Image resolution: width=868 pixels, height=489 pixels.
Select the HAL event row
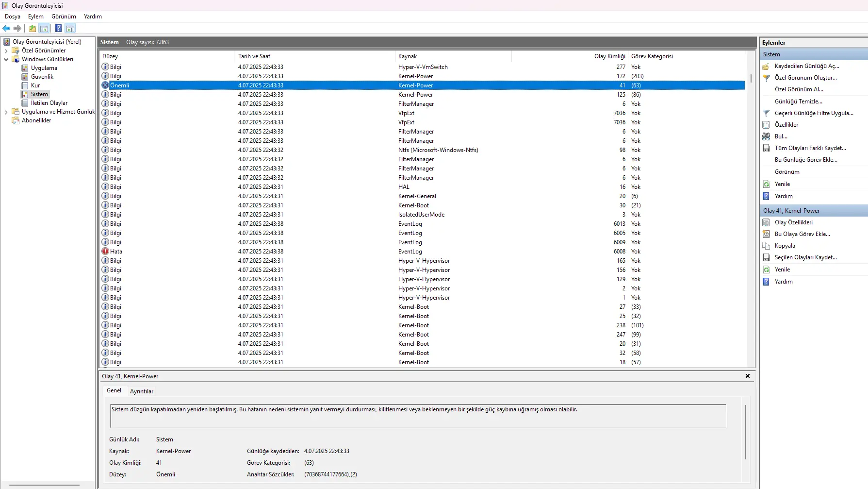422,187
